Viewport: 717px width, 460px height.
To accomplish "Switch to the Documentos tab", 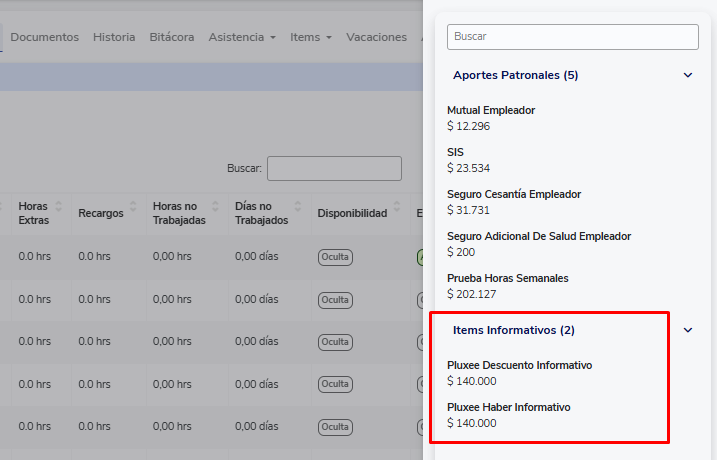I will tap(44, 37).
